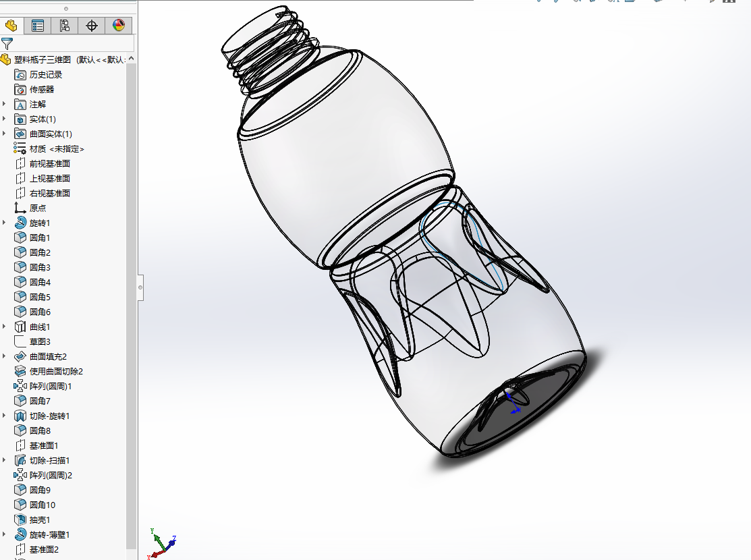Click the 使用曲面切除2 cut icon
The height and width of the screenshot is (560, 751).
20,371
